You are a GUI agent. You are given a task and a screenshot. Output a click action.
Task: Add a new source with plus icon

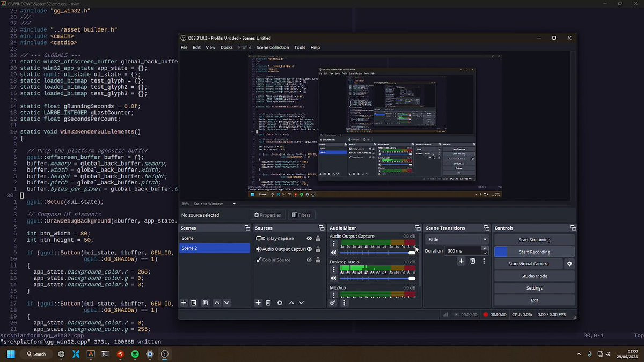point(258,303)
